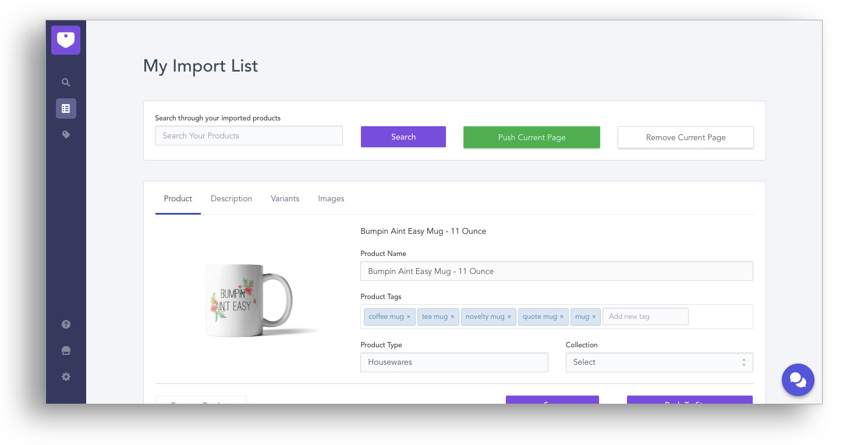Viewport: 868px width, 445px height.
Task: Open the Images tab
Action: 331,199
